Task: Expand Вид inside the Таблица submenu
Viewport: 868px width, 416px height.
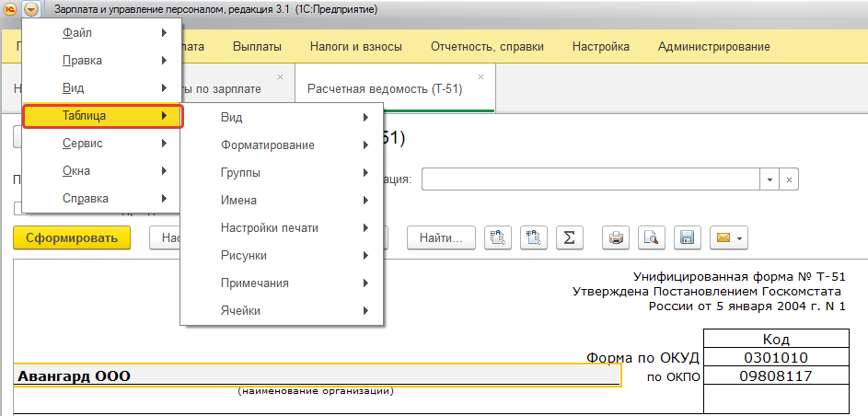Action: coord(282,117)
